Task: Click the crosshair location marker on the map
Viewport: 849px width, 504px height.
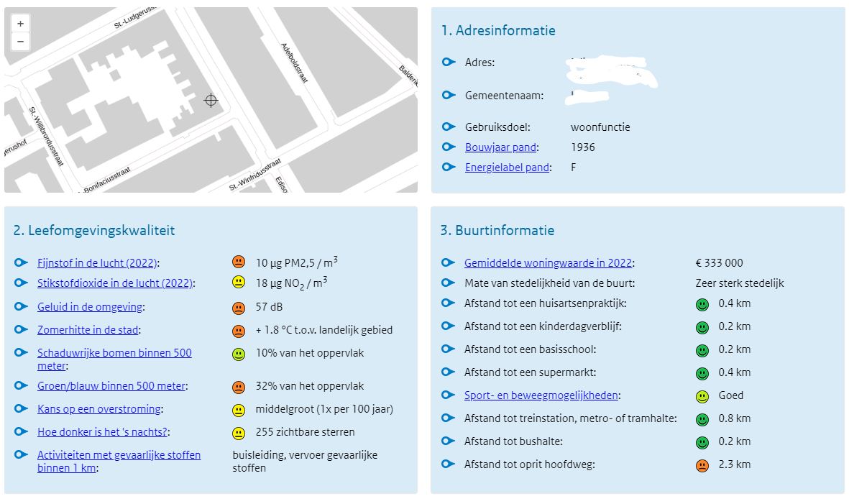Action: [x=211, y=100]
